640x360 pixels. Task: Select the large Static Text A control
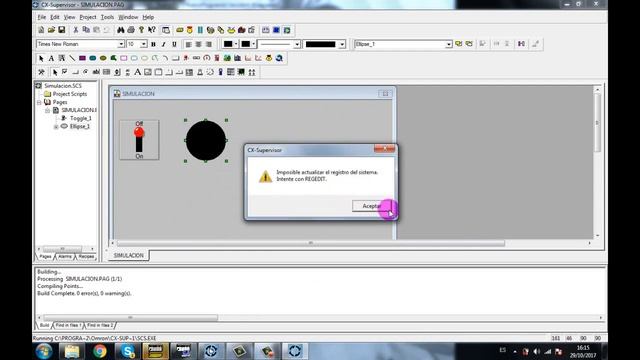point(138,72)
